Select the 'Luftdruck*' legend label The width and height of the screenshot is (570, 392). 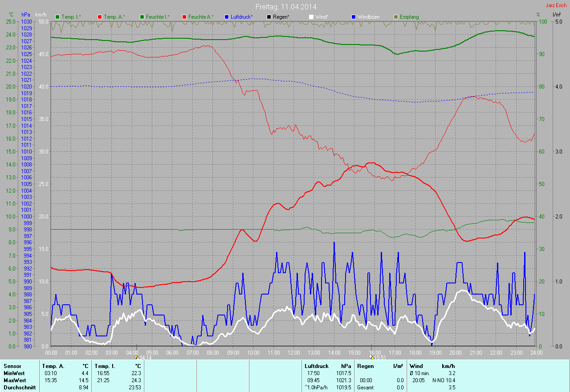coord(242,17)
